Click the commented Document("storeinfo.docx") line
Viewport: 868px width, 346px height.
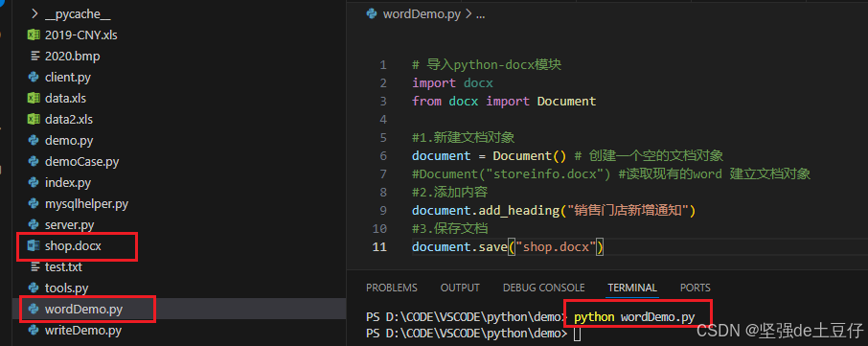pyautogui.click(x=611, y=174)
